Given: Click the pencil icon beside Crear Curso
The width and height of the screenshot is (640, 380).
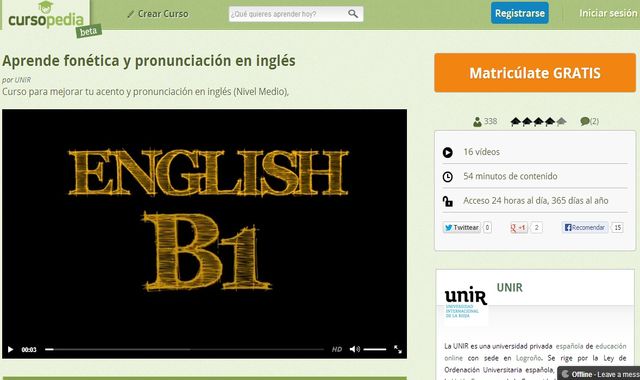Looking at the screenshot, I should point(131,14).
